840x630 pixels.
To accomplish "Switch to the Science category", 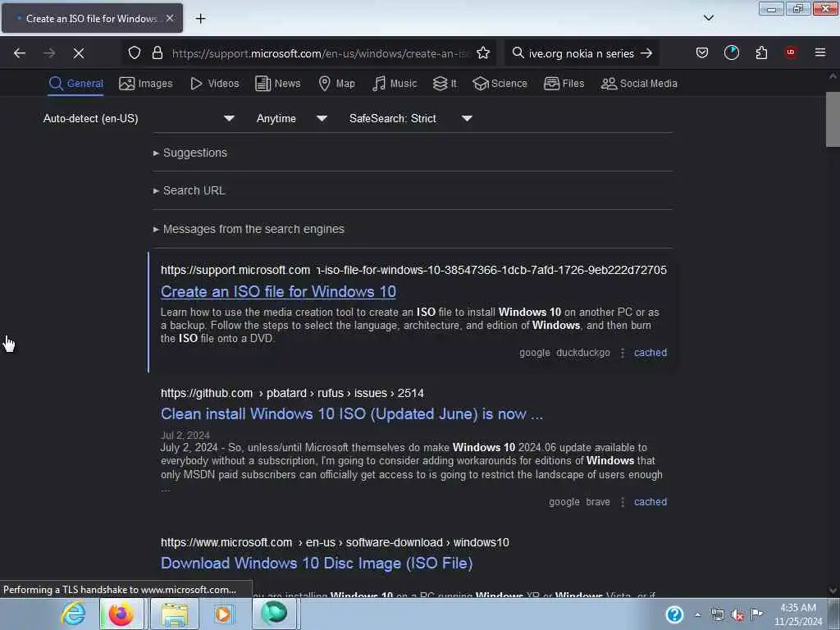I will point(500,84).
